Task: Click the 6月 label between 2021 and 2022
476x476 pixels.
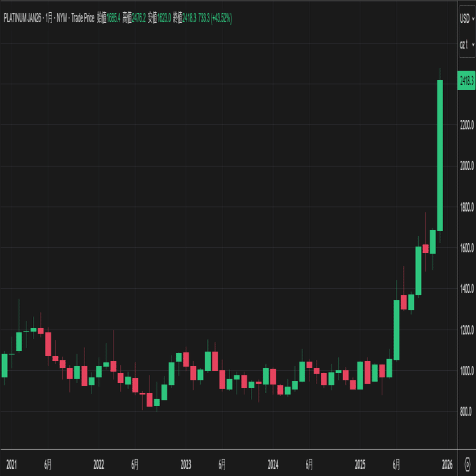Action: [x=48, y=465]
